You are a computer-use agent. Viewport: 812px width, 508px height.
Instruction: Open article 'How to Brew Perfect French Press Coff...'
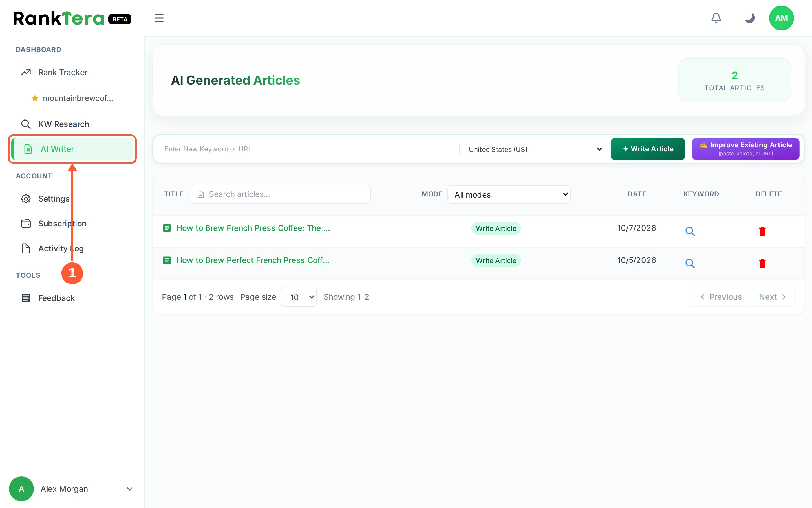point(253,260)
